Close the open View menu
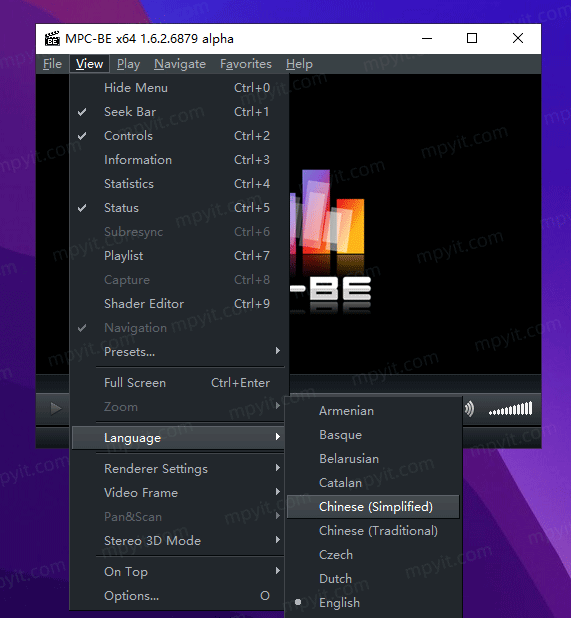 pos(89,64)
